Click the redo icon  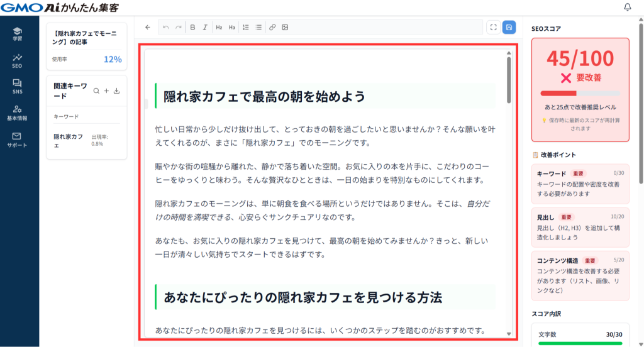[x=179, y=27]
